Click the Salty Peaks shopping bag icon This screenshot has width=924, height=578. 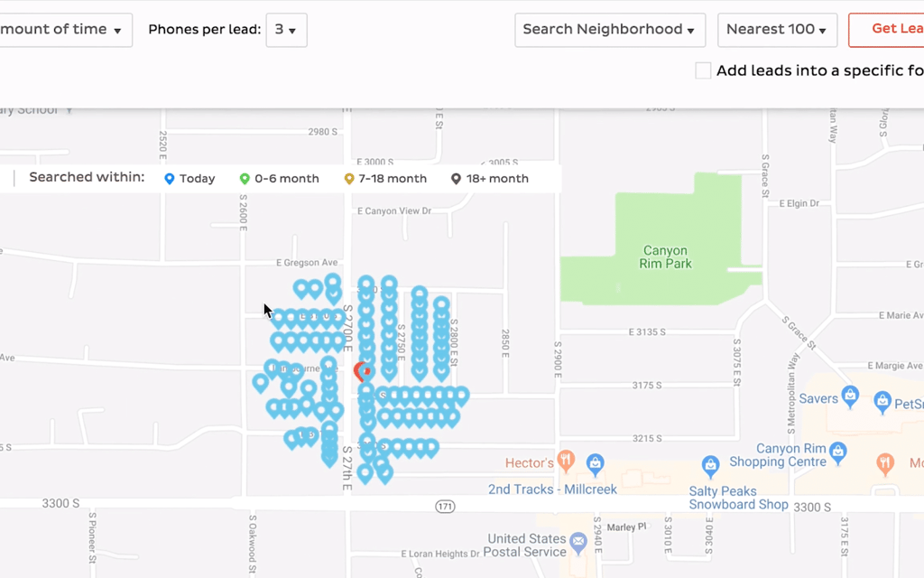tap(710, 466)
